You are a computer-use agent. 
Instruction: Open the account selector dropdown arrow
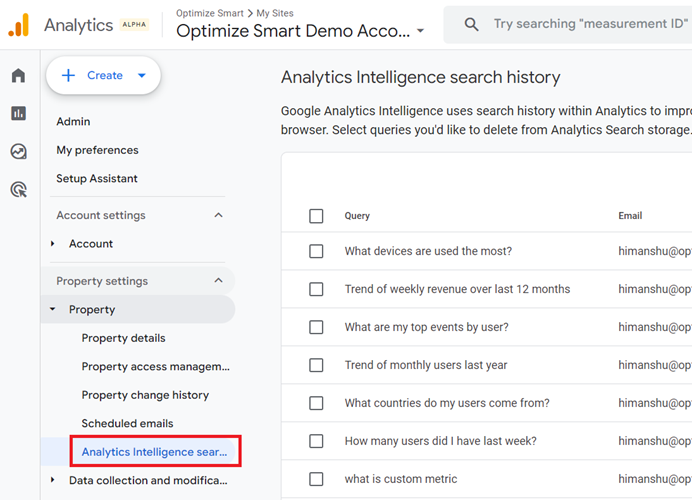tap(421, 31)
